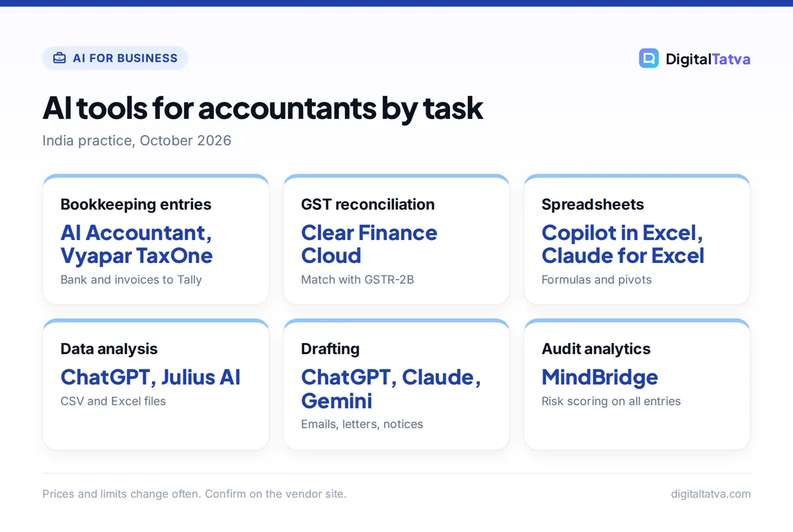Select the main heading AI tools for accountants by task
The width and height of the screenshot is (793, 532).
tap(263, 108)
